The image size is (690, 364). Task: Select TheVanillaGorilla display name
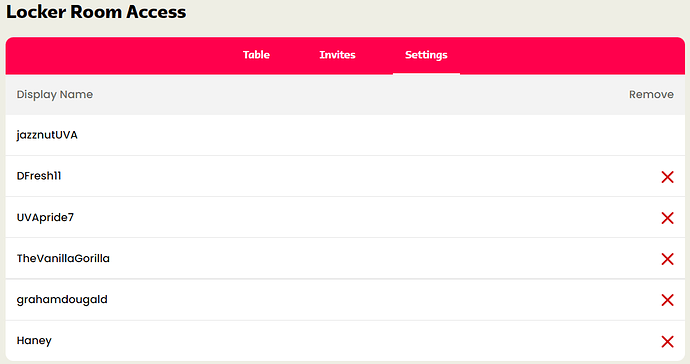[x=63, y=258]
